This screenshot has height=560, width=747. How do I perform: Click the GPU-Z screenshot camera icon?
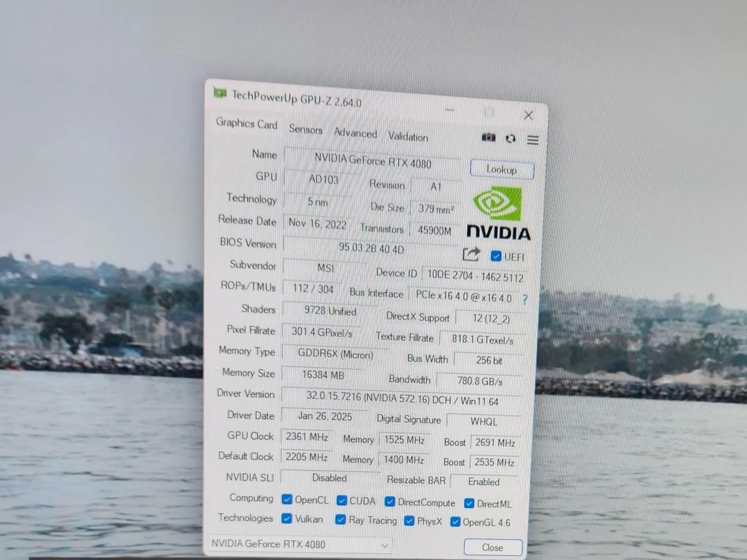pyautogui.click(x=488, y=137)
